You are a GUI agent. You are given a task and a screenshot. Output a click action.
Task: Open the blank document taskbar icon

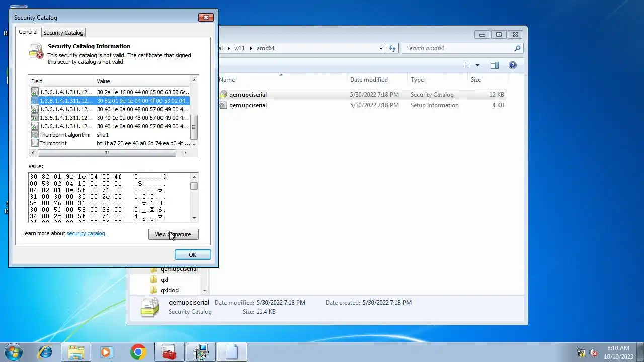coord(232,352)
